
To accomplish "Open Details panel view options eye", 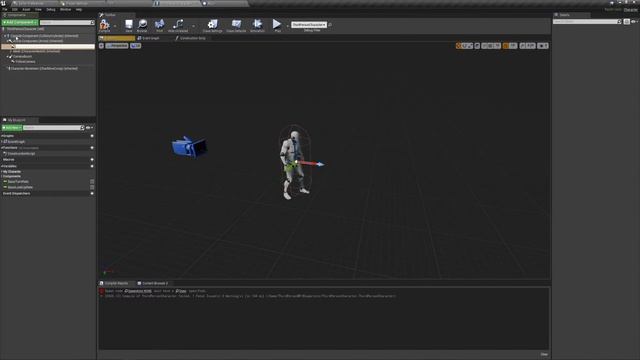I will point(634,22).
